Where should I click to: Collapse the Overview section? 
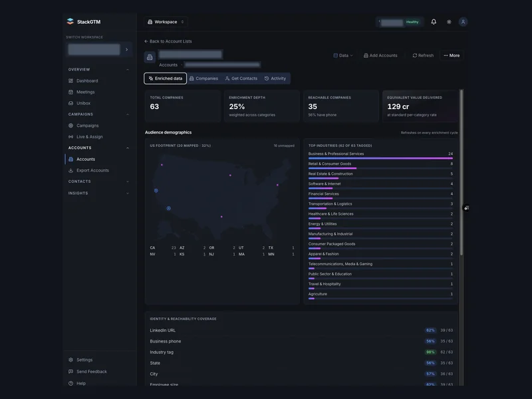point(128,70)
